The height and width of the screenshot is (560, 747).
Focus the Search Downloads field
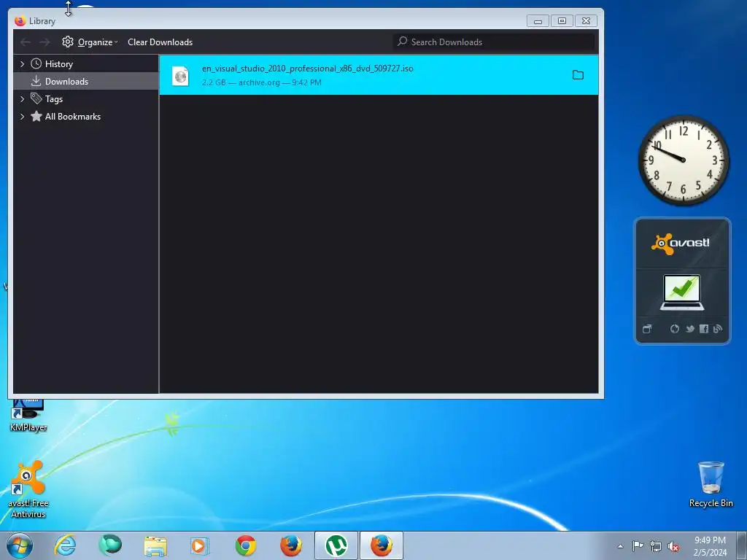pyautogui.click(x=494, y=42)
